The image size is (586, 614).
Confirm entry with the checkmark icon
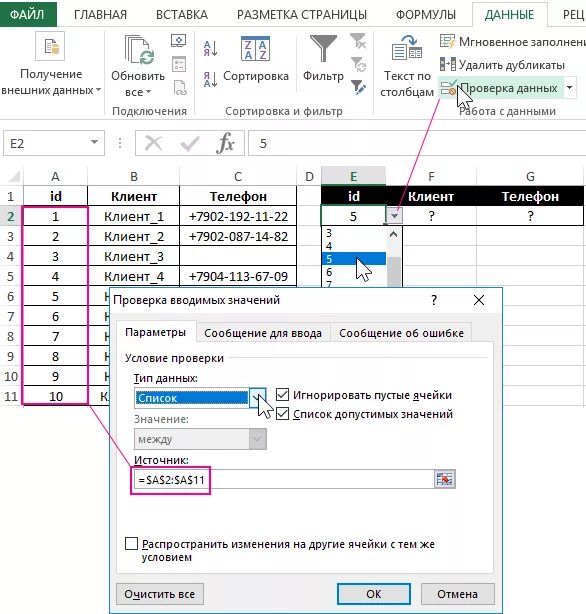coord(190,143)
